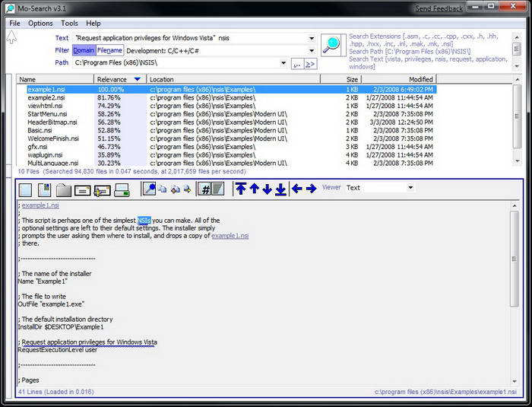The image size is (532, 407).
Task: Enable the Domain filter toggle
Action: pos(84,50)
